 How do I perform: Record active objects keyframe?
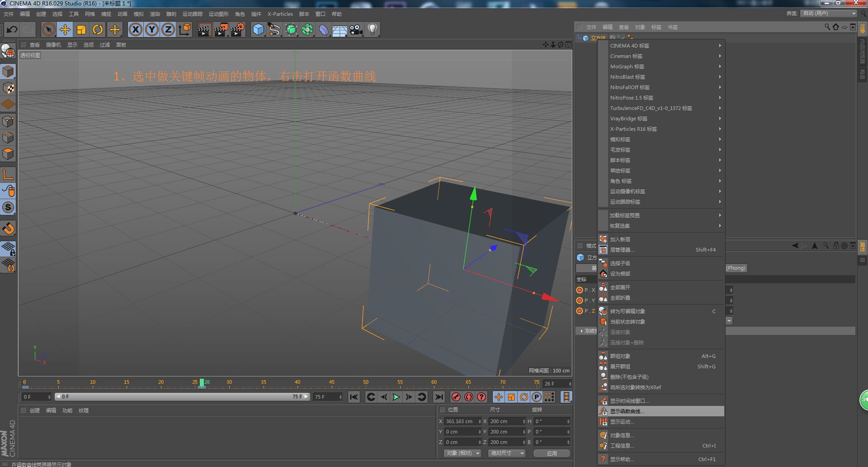coord(456,397)
